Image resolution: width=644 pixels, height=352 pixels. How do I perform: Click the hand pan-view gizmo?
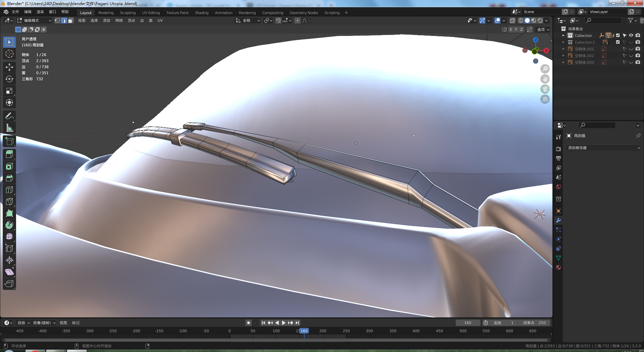(545, 79)
